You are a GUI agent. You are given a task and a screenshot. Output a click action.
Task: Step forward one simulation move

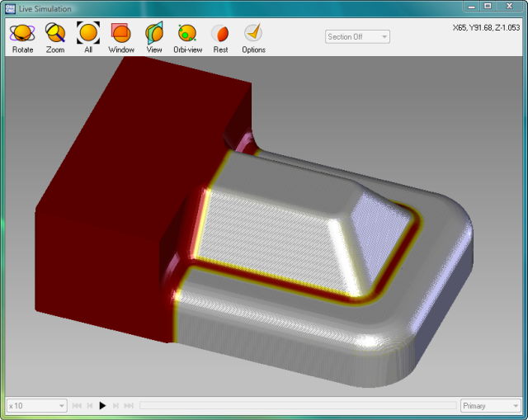pyautogui.click(x=115, y=406)
